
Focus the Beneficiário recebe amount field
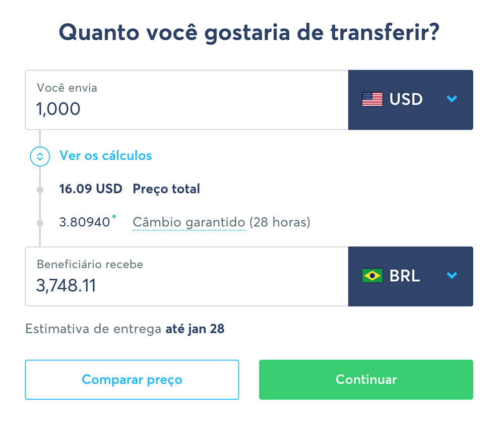coord(187,276)
